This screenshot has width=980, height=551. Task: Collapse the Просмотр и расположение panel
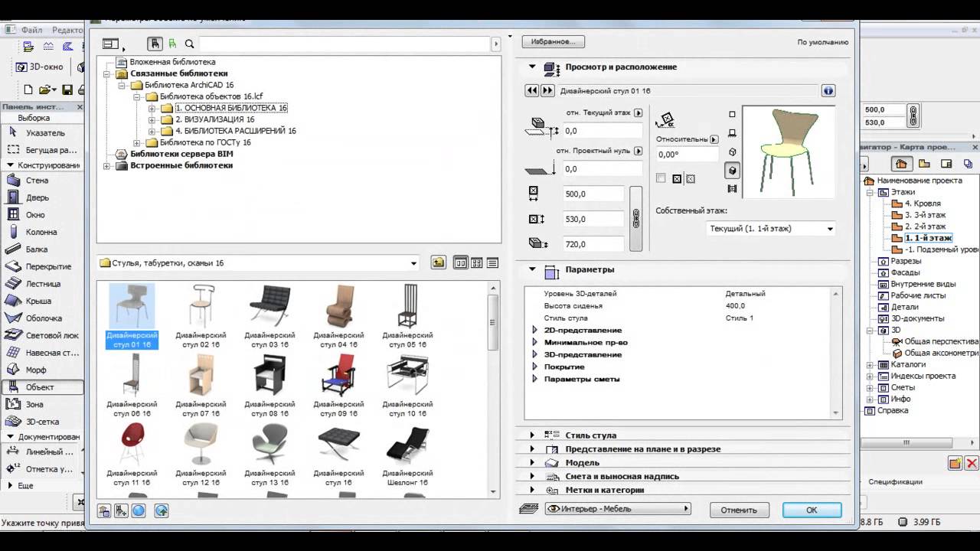532,67
